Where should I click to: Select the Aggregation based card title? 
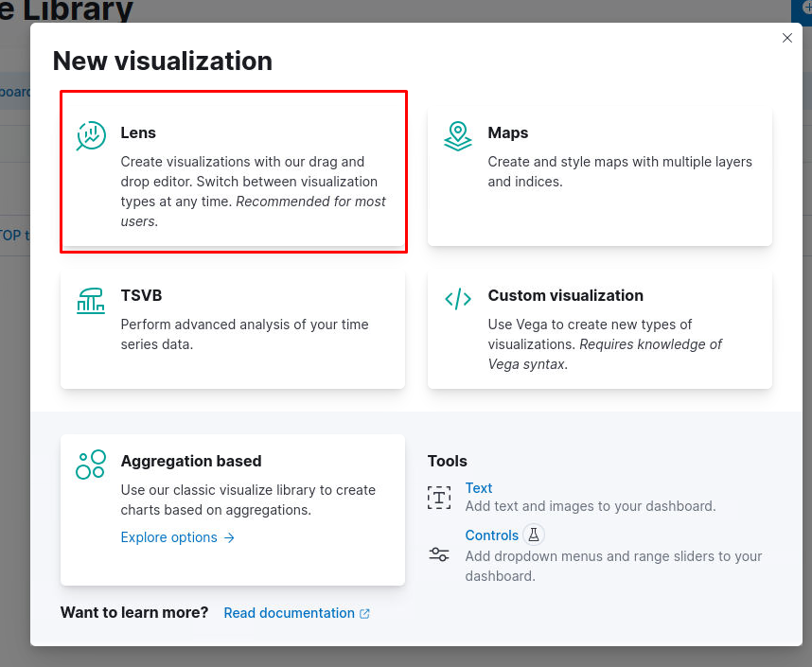(191, 461)
